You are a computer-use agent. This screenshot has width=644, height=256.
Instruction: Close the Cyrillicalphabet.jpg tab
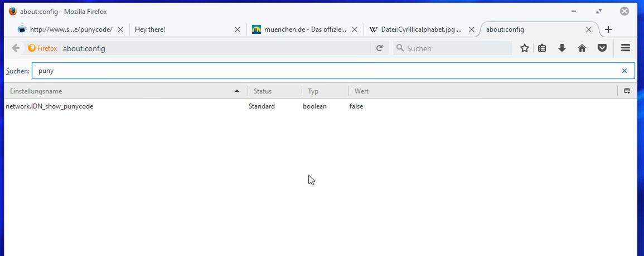click(x=472, y=29)
